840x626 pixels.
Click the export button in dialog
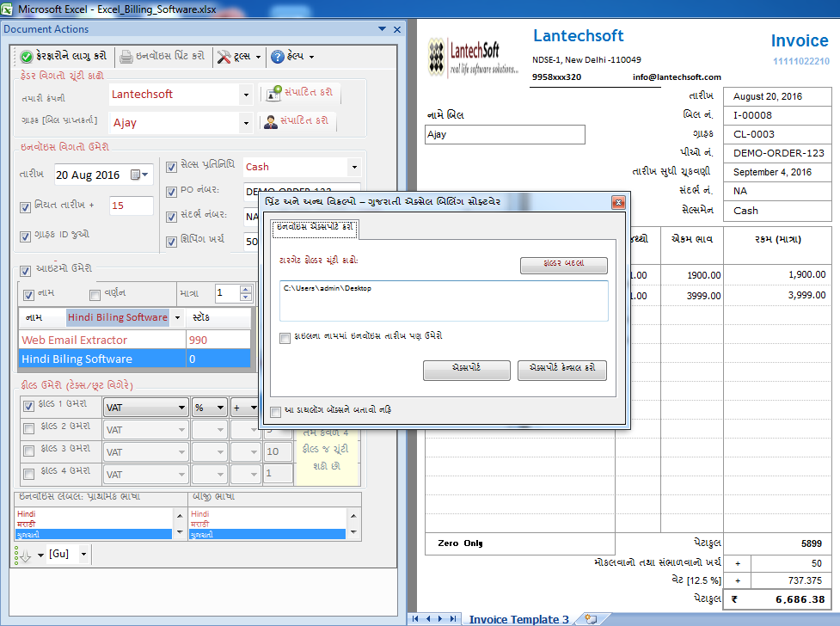(x=466, y=370)
